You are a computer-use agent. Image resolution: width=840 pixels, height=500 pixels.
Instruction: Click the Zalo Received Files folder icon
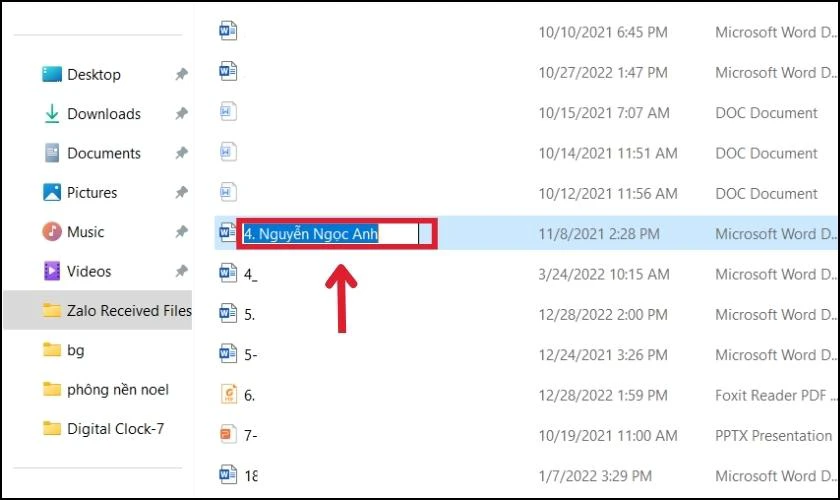[x=52, y=310]
